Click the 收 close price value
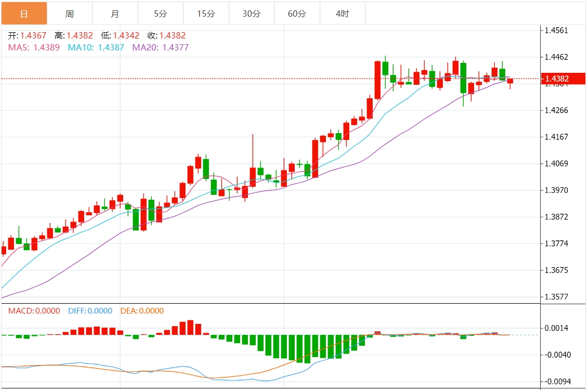588x390 pixels. 166,36
